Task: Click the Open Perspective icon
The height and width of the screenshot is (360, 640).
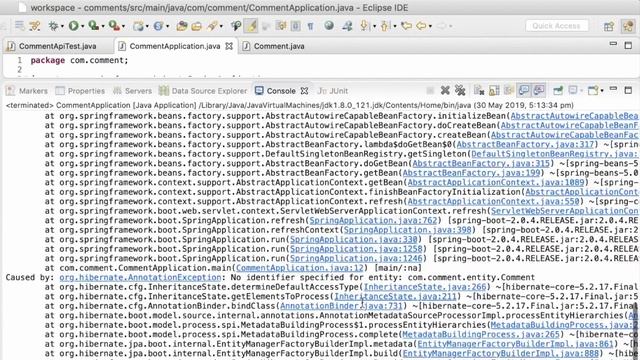Action: 609,26
